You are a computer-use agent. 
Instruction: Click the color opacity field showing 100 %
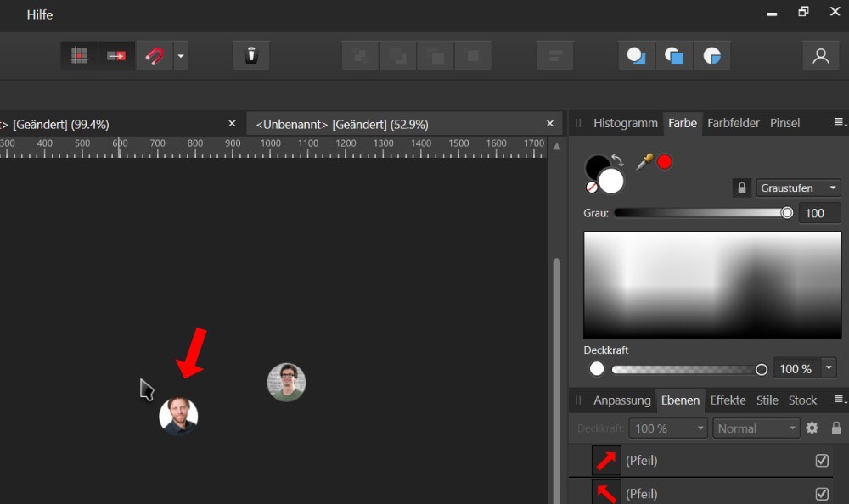coord(796,368)
